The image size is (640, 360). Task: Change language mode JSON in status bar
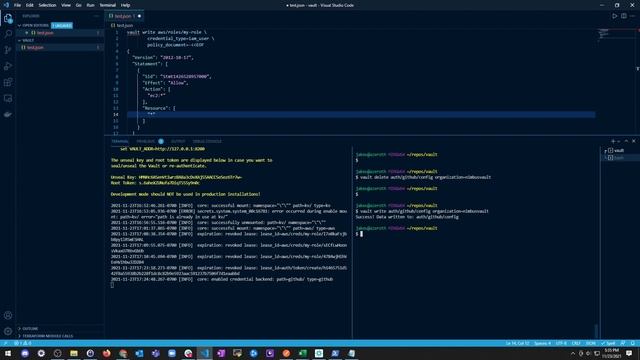coord(591,343)
